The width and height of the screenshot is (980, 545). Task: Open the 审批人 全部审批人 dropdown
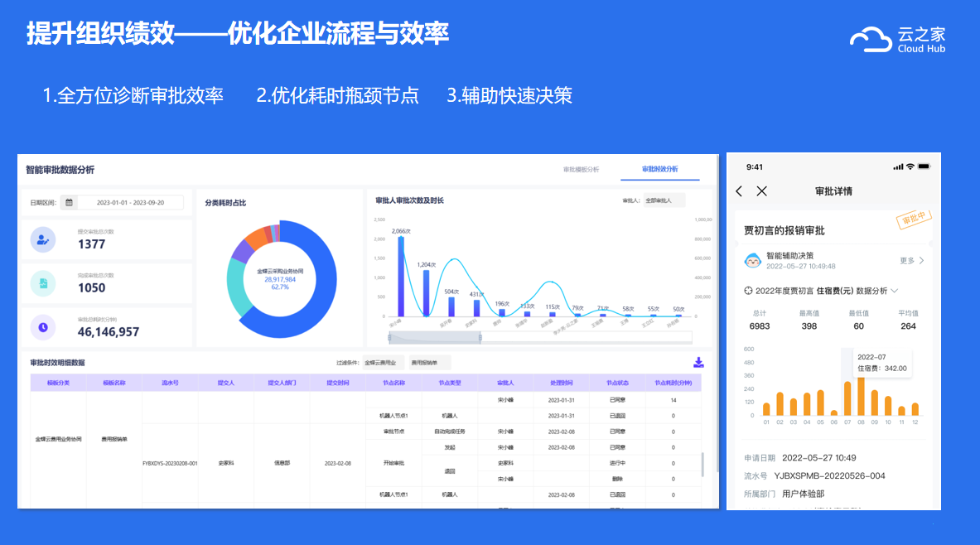coord(664,200)
